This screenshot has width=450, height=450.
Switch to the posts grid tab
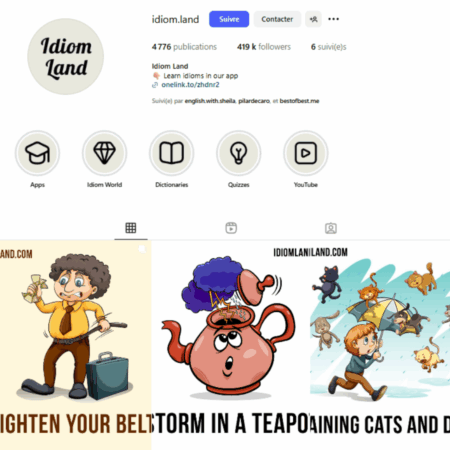pos(131,228)
